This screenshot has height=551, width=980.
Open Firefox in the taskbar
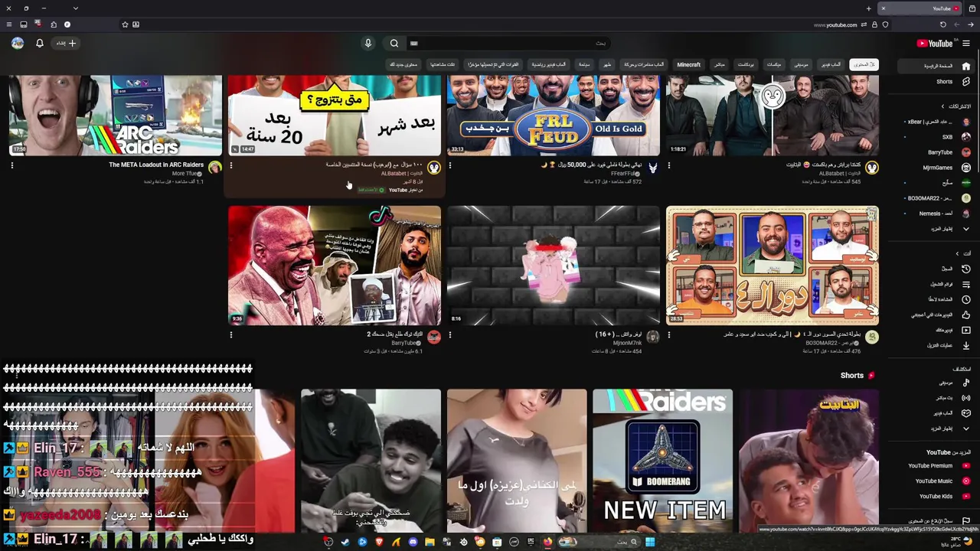pyautogui.click(x=547, y=542)
